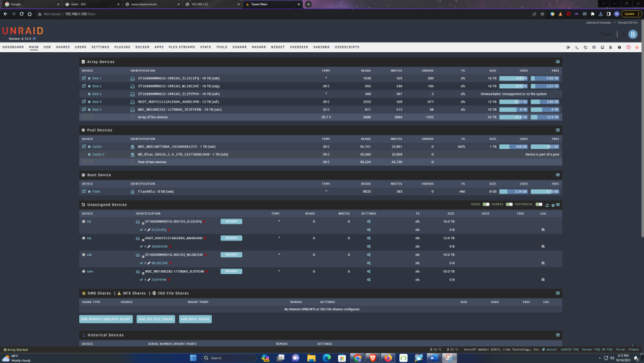
Task: Click the browser address bar
Action: 283,14
